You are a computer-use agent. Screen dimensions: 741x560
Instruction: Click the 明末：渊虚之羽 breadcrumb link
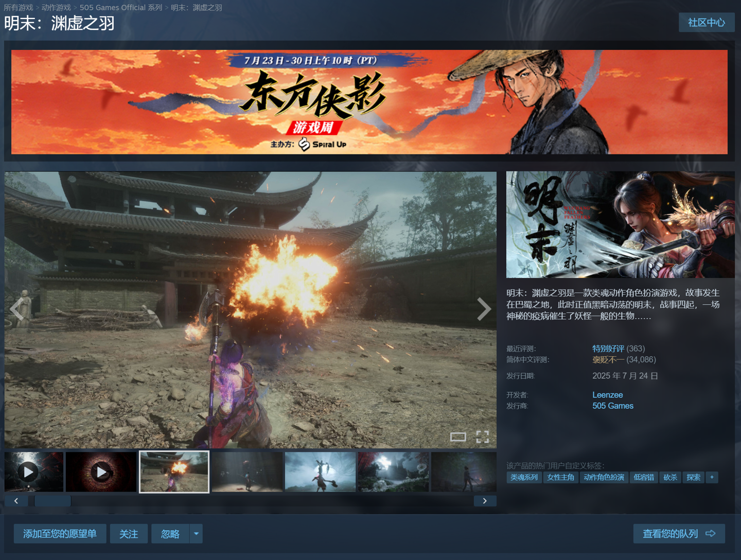point(197,8)
